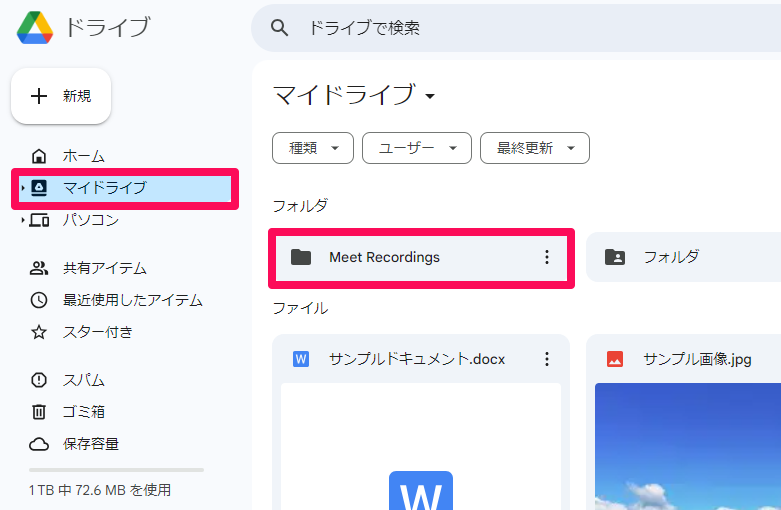Viewport: 781px width, 510px height.
Task: Click the star icon beside スター付き
Action: point(39,332)
